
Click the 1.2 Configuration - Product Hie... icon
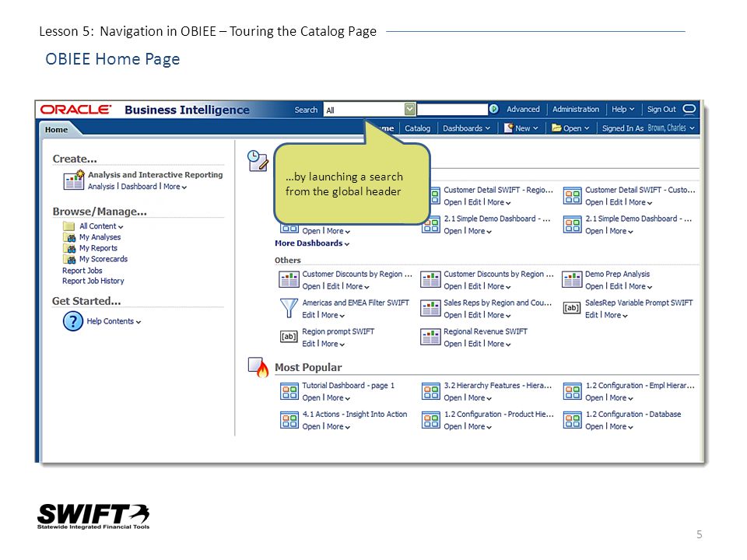click(x=431, y=421)
